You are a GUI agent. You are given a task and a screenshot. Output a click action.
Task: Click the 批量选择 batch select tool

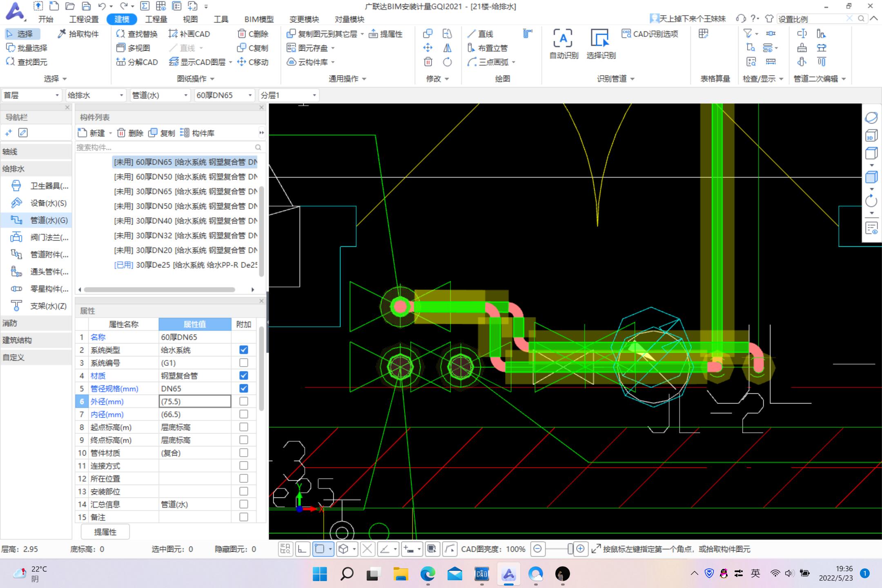pos(27,48)
